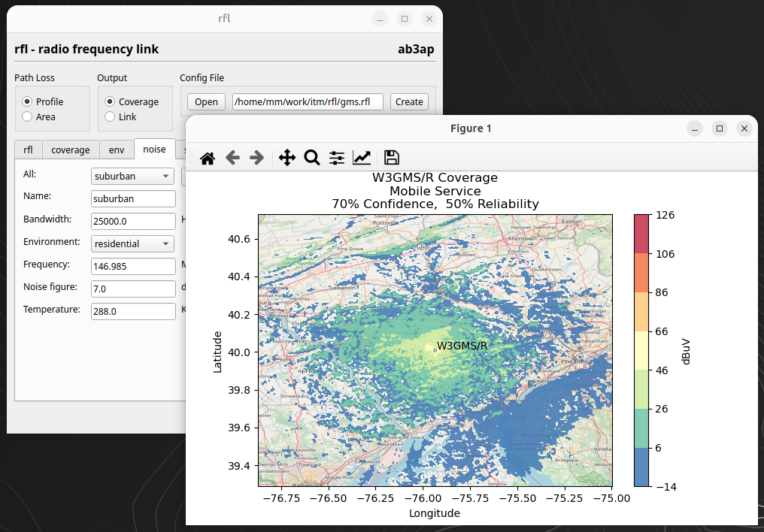The height and width of the screenshot is (532, 764).
Task: Select the Profile radio button
Action: point(28,101)
